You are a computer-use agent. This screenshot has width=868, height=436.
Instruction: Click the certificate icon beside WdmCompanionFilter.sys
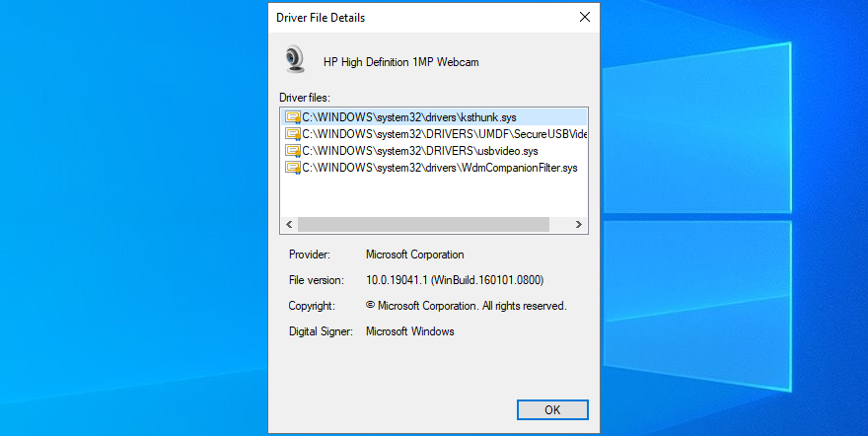pos(293,168)
